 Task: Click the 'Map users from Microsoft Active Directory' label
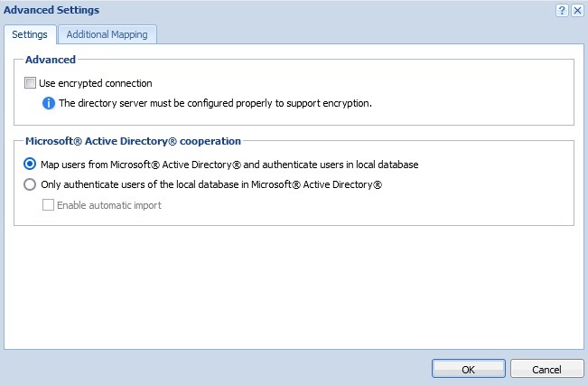(x=229, y=165)
